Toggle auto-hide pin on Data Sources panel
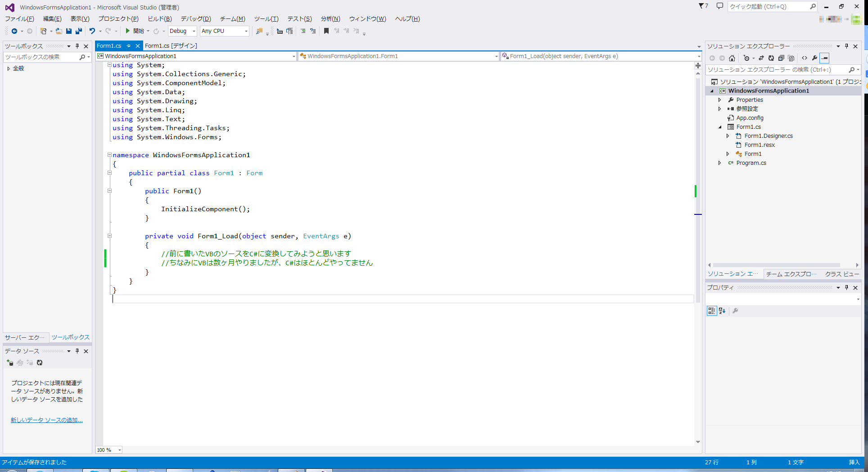868x472 pixels. (77, 351)
